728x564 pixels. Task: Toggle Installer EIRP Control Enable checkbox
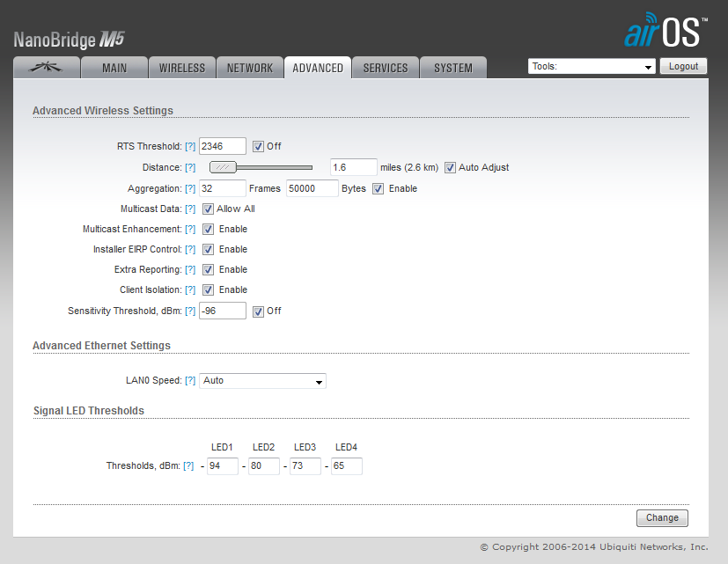point(208,249)
